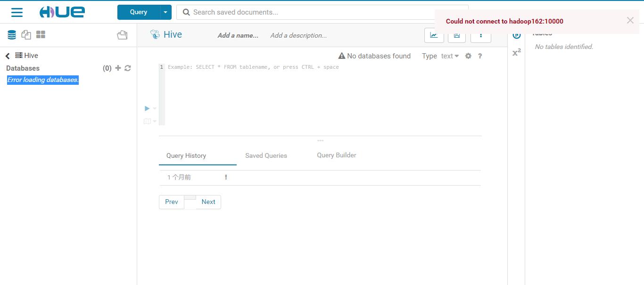Click the explain map icon under play

(147, 122)
